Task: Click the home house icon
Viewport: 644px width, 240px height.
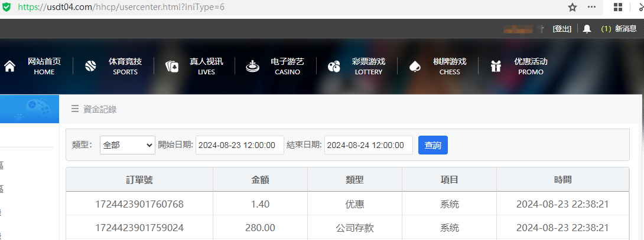Action: click(10, 66)
